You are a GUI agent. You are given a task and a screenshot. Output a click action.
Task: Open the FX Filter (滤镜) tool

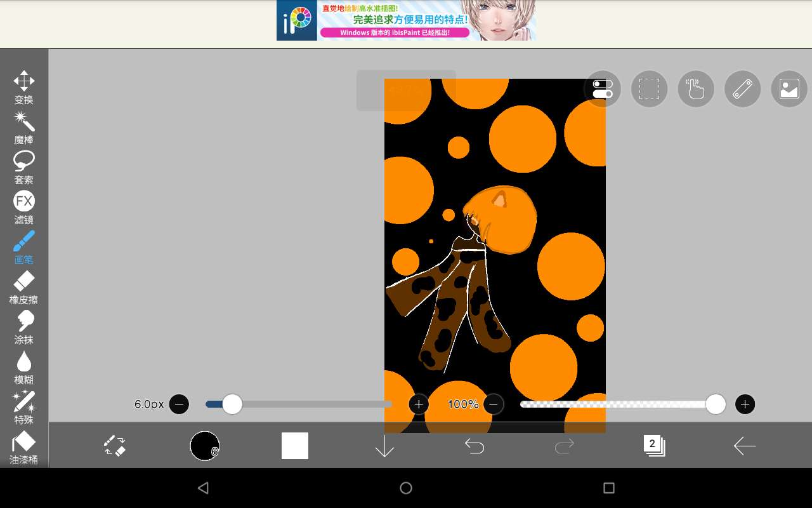click(x=24, y=208)
